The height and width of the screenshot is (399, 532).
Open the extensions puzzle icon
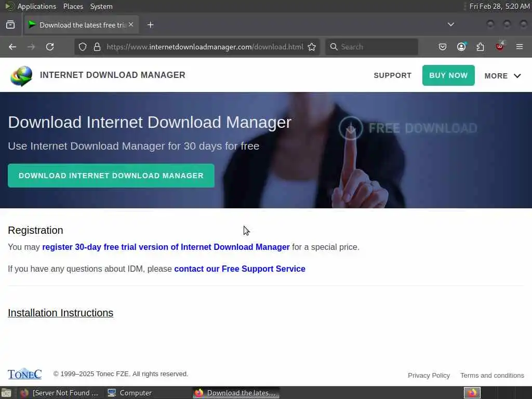[481, 47]
